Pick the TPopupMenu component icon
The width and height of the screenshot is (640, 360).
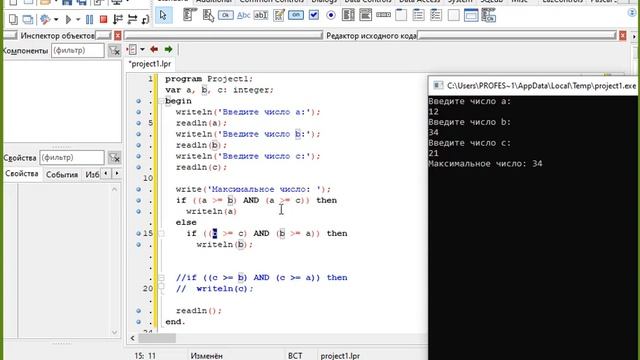pyautogui.click(x=208, y=16)
